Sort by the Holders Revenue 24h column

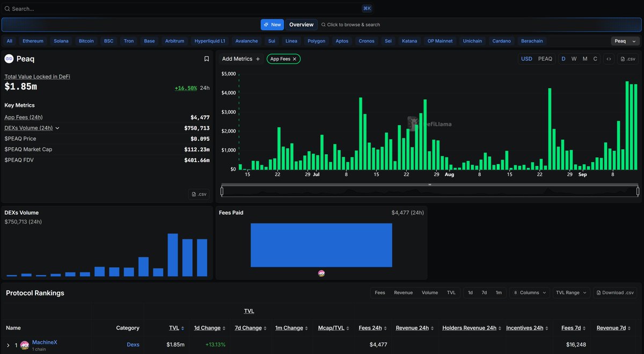pos(471,328)
